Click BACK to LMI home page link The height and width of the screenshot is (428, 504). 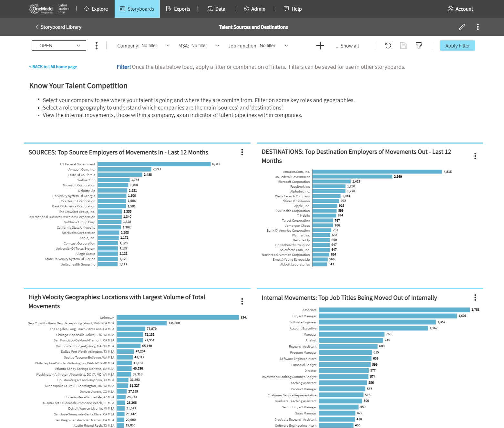53,67
